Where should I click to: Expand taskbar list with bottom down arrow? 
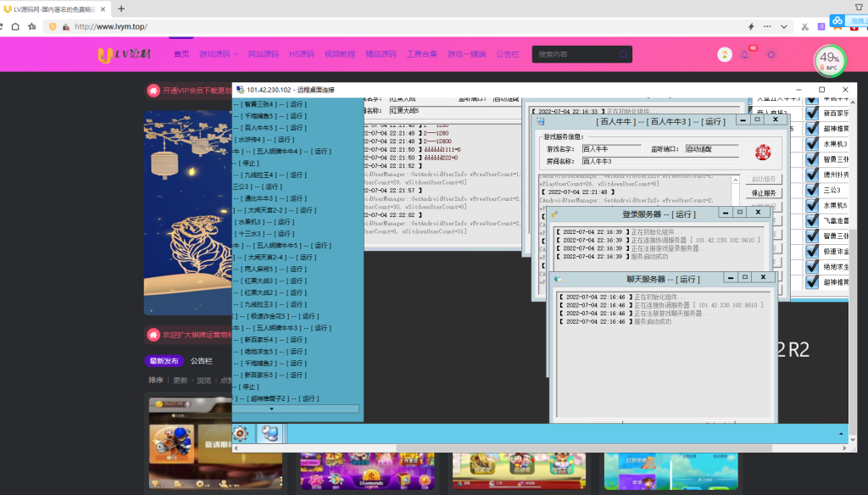271,409
